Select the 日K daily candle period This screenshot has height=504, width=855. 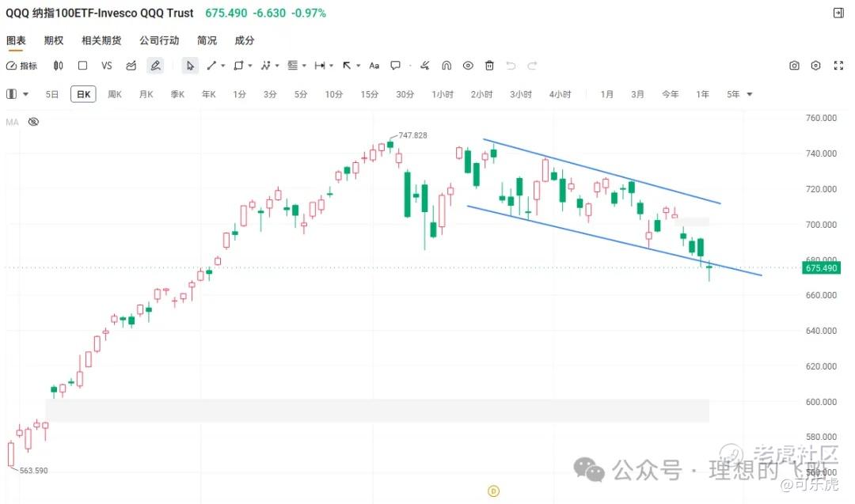[83, 94]
